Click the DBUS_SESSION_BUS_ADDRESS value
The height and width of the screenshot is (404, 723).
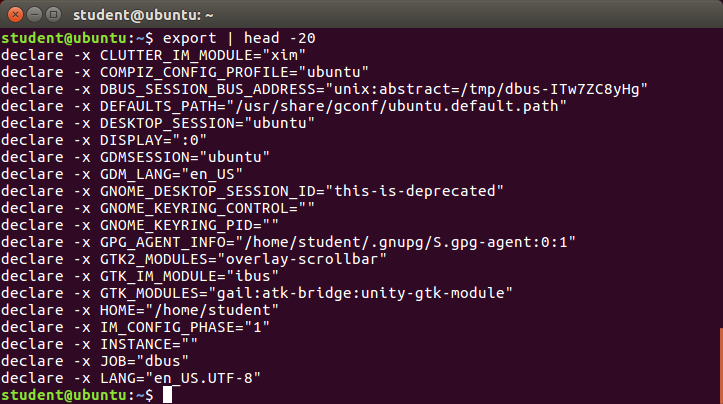[x=486, y=89]
